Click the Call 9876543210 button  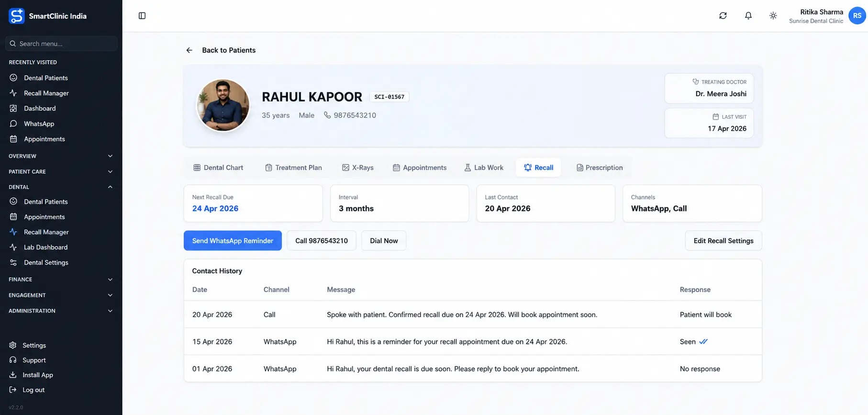322,241
